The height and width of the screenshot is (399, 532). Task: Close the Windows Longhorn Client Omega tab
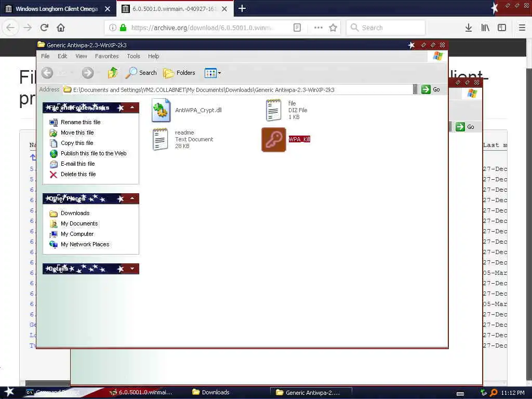click(108, 9)
